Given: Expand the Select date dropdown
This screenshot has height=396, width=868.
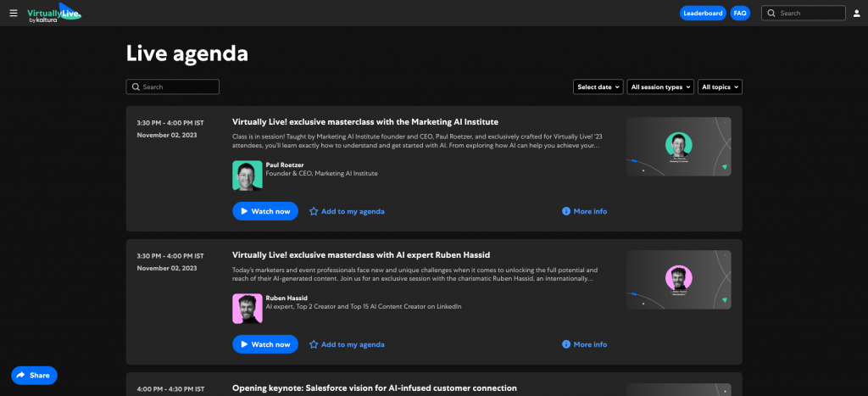Looking at the screenshot, I should 598,86.
